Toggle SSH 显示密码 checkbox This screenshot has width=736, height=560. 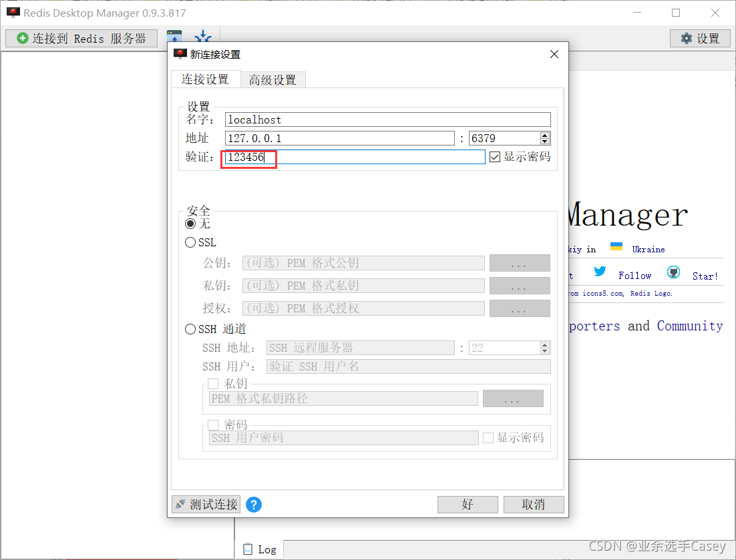point(488,438)
